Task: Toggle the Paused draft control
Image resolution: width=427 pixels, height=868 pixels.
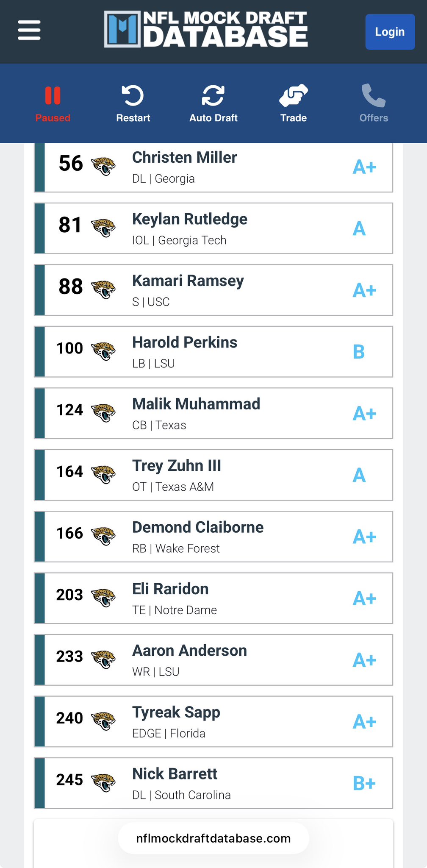Action: [x=53, y=104]
